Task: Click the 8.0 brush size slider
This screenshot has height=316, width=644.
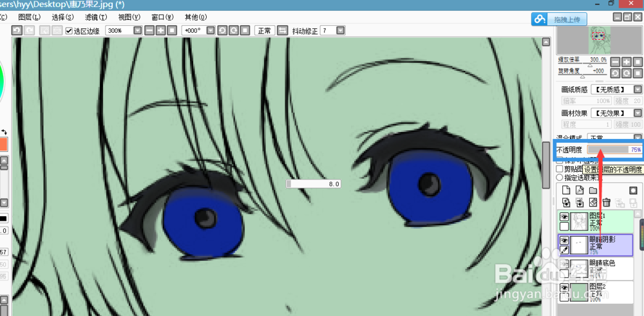Action: [x=314, y=184]
